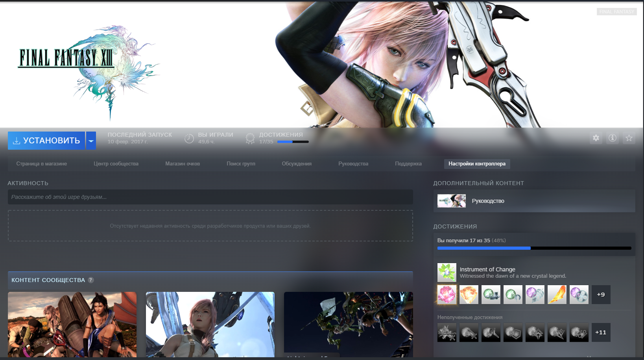Screen dimensions: 644x360
Task: Switch to the Руководства tab
Action: click(x=353, y=164)
